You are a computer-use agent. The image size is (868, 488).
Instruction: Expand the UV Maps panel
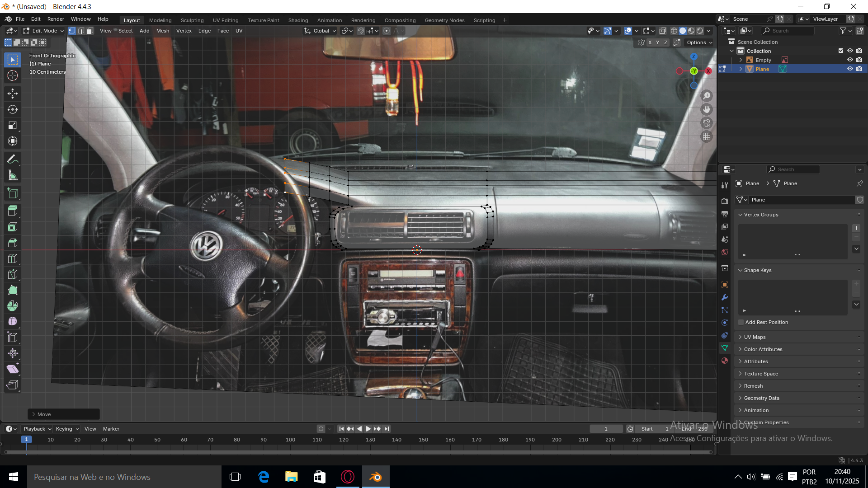click(755, 337)
